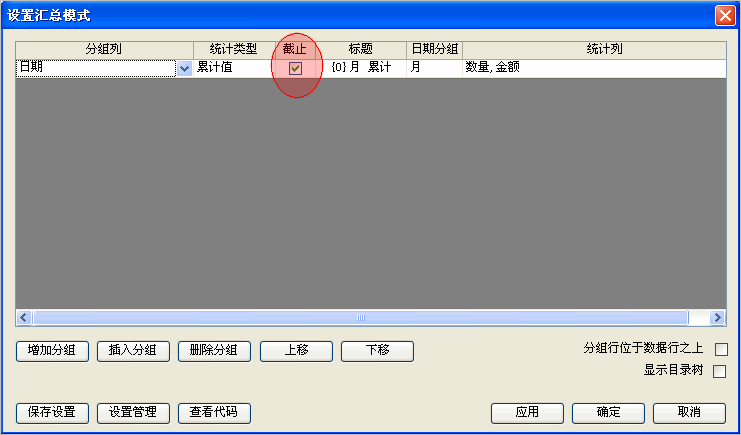Viewport: 741px width, 435px height.
Task: Move the row down with 下移
Action: click(377, 351)
